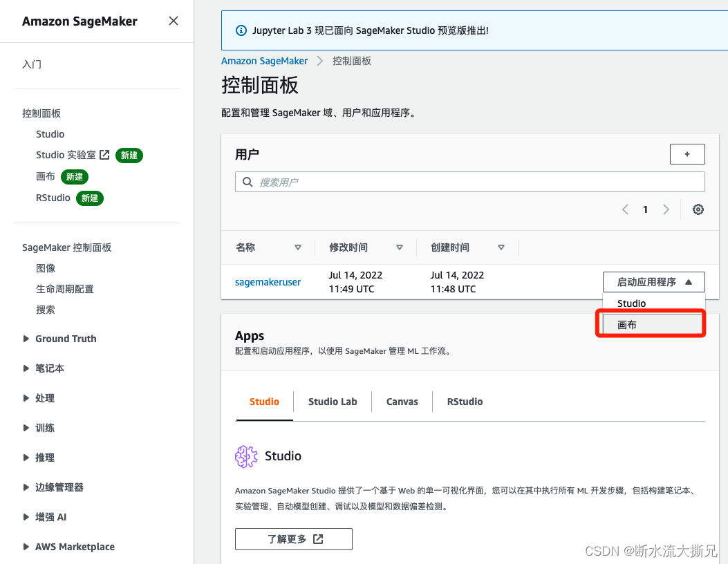The width and height of the screenshot is (728, 564).
Task: Sort by 名称 column arrow
Action: coord(298,247)
